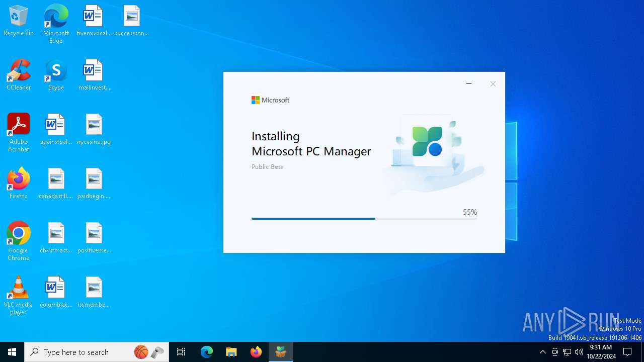Image resolution: width=644 pixels, height=362 pixels.
Task: Open the volume control tray icon
Action: (579, 352)
